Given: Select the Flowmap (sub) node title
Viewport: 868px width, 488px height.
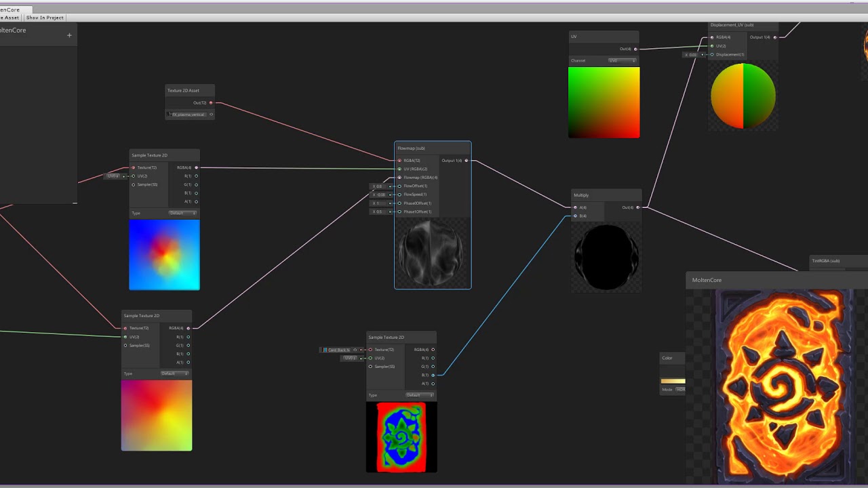Looking at the screenshot, I should [411, 148].
